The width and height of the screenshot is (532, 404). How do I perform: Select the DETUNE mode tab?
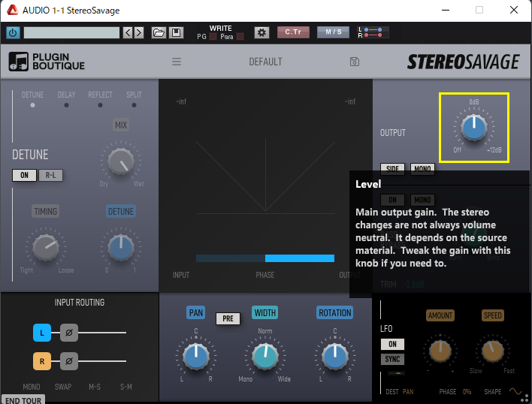[32, 98]
